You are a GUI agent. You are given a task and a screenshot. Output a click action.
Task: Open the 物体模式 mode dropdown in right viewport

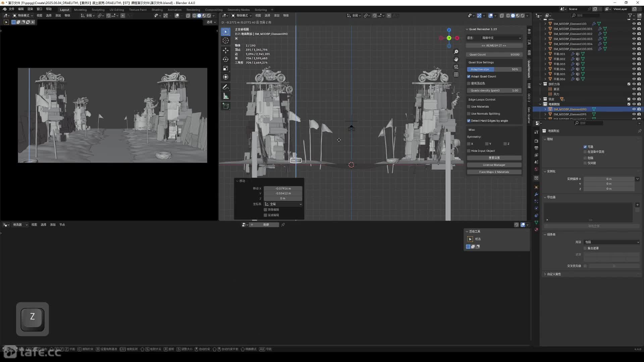coord(241,15)
